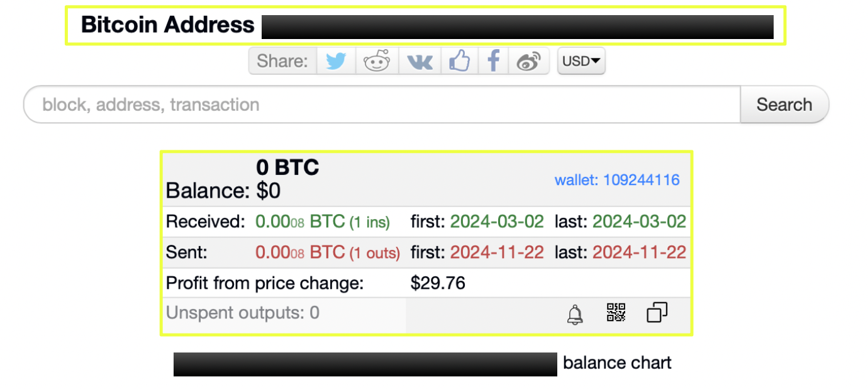
Task: Share the address on Facebook
Action: pyautogui.click(x=494, y=61)
